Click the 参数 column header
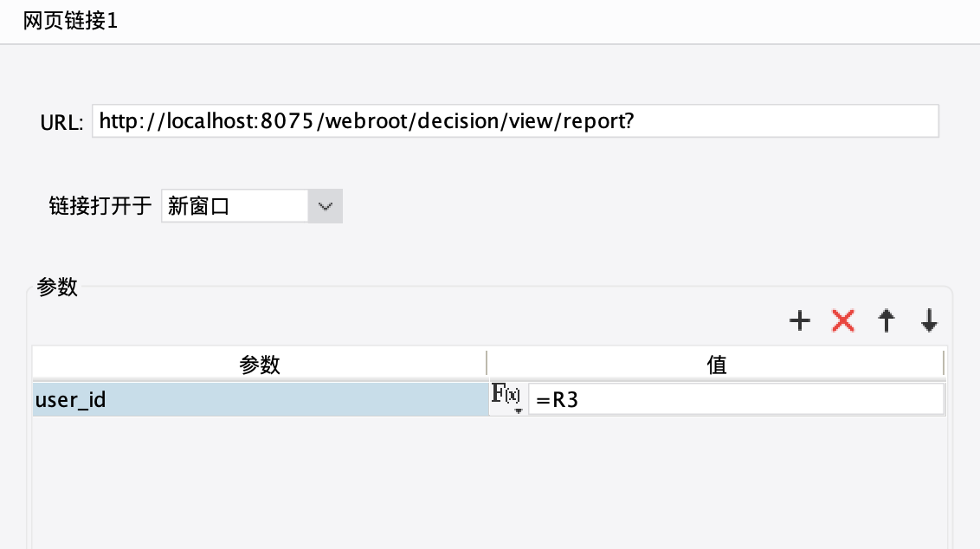980x549 pixels. tap(260, 364)
